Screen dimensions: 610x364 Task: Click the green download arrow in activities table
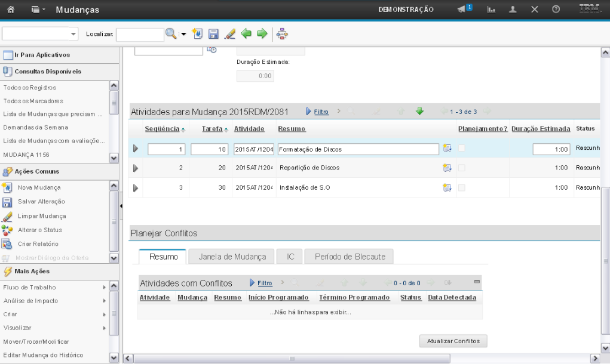(x=419, y=111)
